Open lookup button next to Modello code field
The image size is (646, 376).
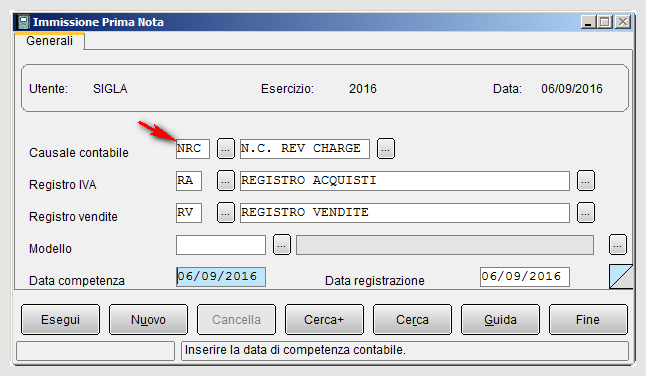point(282,245)
